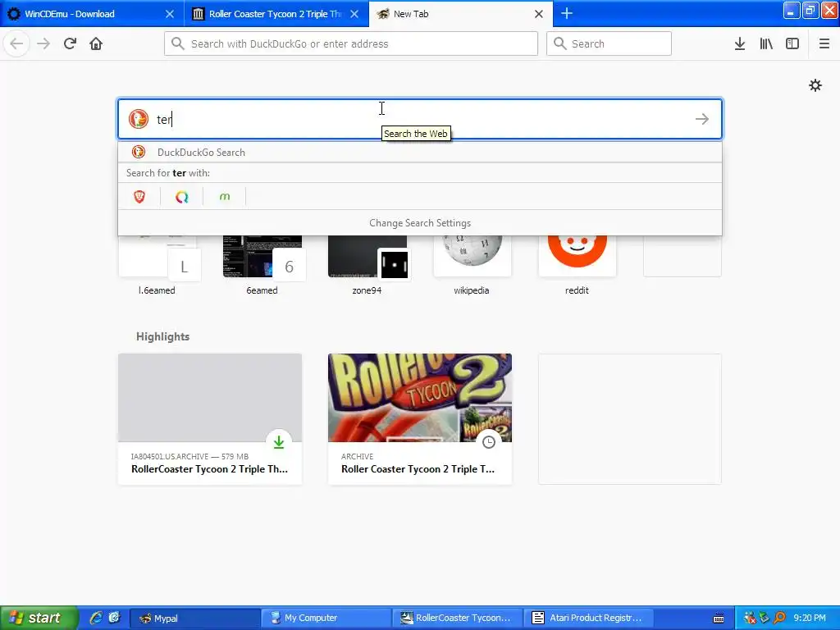Open the Downloads toolbar icon
The image size is (840, 630).
pyautogui.click(x=740, y=43)
